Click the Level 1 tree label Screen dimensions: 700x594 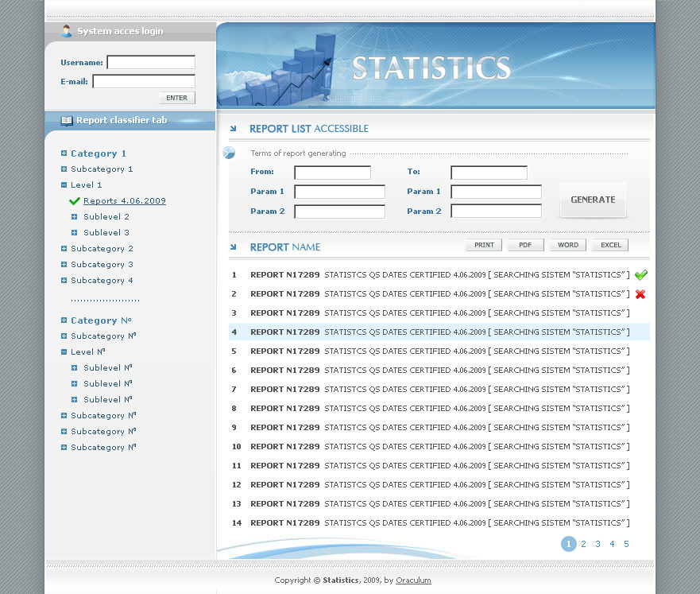click(86, 185)
